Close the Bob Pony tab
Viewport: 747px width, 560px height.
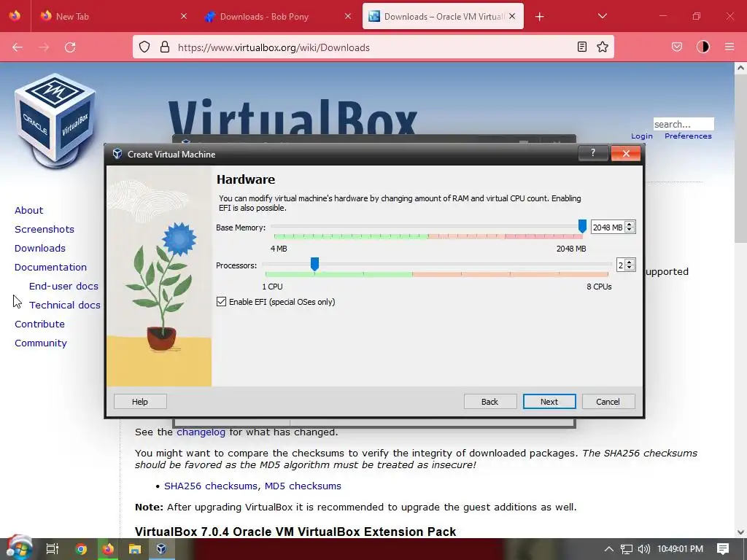tap(348, 16)
